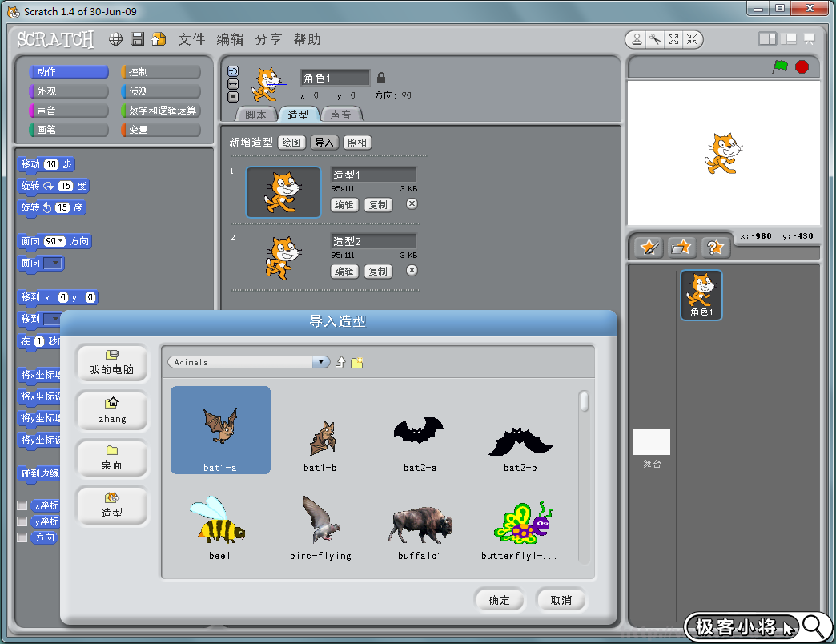
Task: Enable the x座标 reporter checkbox
Action: 22,505
